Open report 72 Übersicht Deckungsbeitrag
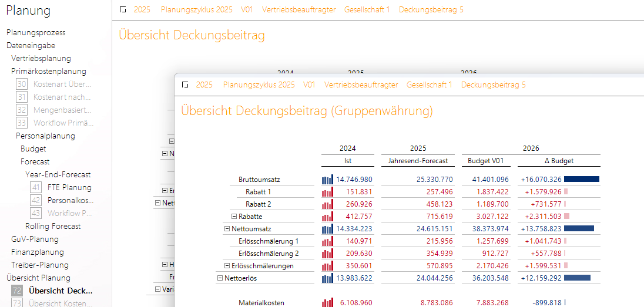The height and width of the screenshot is (307, 644). pyautogui.click(x=61, y=291)
